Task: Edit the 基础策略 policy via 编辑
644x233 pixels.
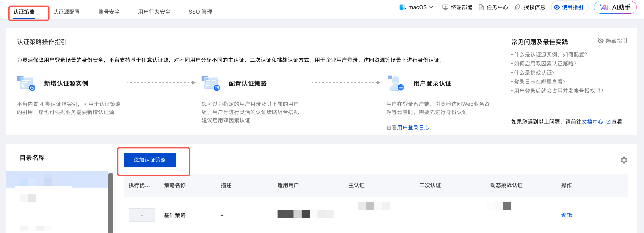Action: pos(566,215)
